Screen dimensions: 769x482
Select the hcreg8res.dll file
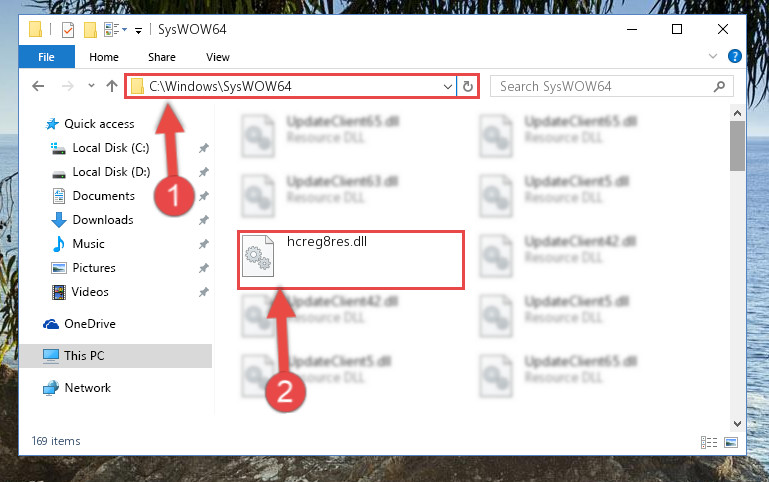pos(351,260)
